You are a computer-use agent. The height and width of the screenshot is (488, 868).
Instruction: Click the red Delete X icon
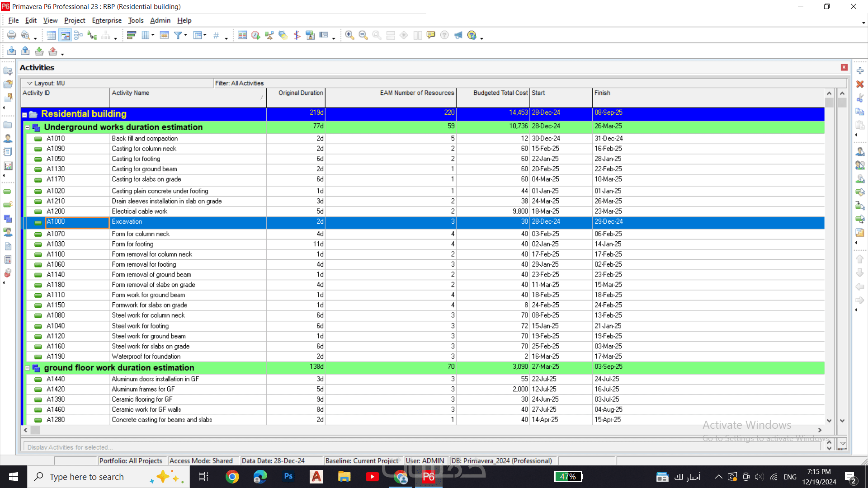[860, 84]
